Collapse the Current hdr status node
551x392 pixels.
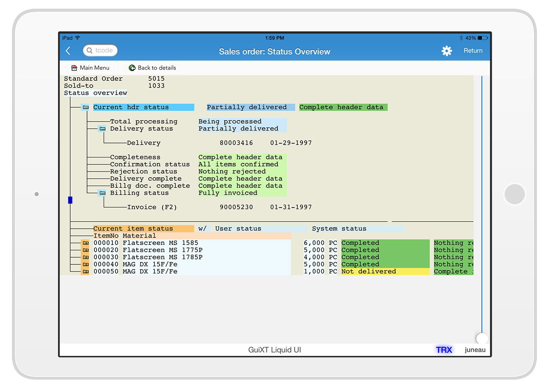click(x=85, y=107)
